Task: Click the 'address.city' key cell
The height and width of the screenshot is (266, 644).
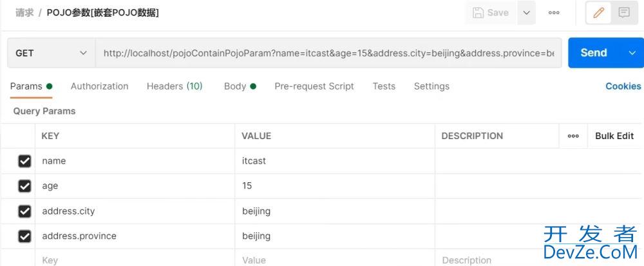Action: click(135, 211)
